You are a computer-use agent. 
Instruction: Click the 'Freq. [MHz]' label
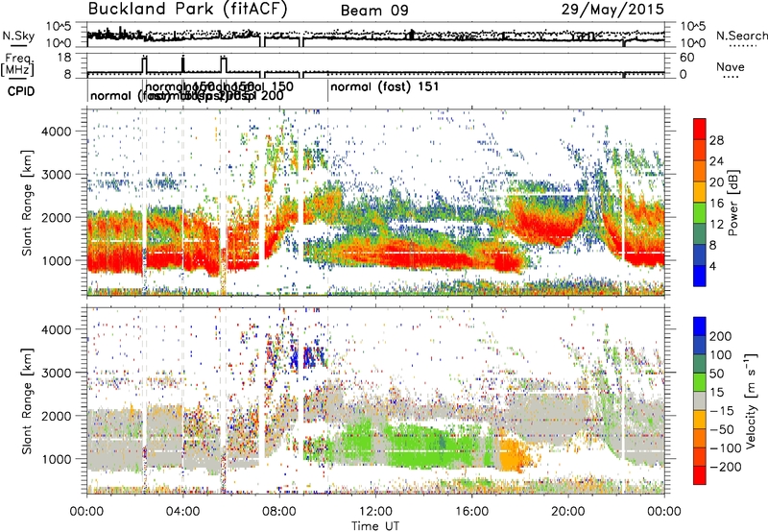point(17,64)
